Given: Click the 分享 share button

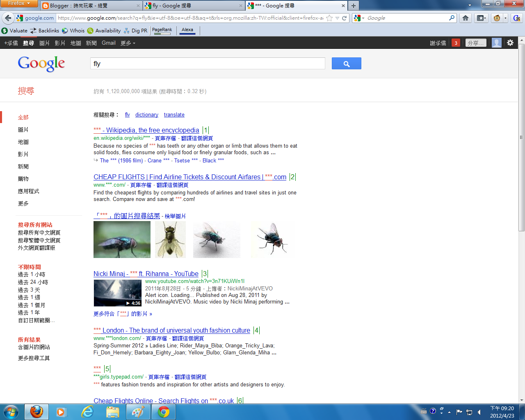Looking at the screenshot, I should coord(476,43).
